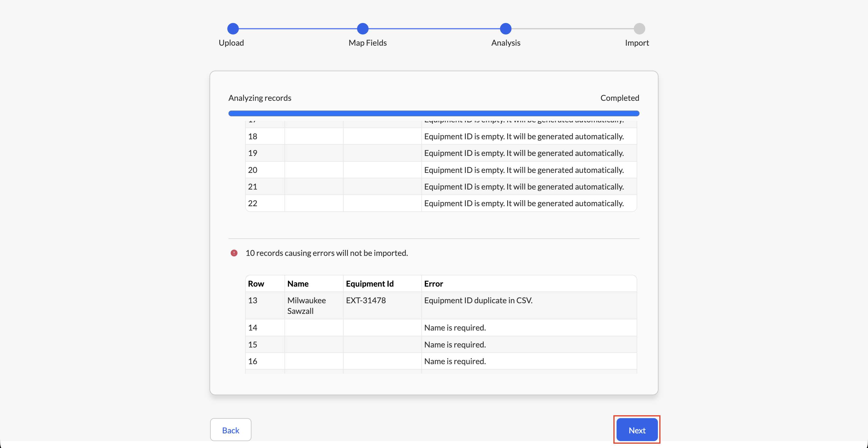Click the gray Import step circle
Screen dimensions: 868x448
(x=639, y=29)
